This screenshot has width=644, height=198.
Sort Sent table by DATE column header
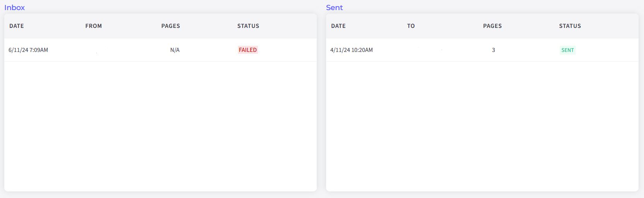(338, 26)
